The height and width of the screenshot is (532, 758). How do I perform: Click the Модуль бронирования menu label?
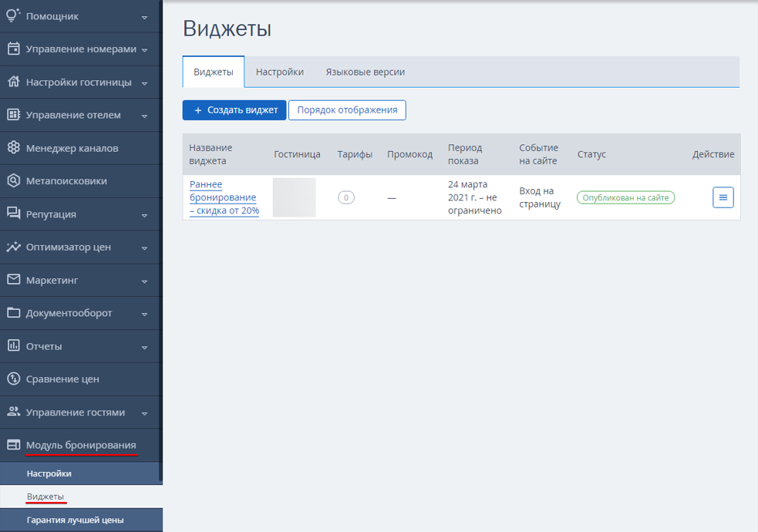81,445
